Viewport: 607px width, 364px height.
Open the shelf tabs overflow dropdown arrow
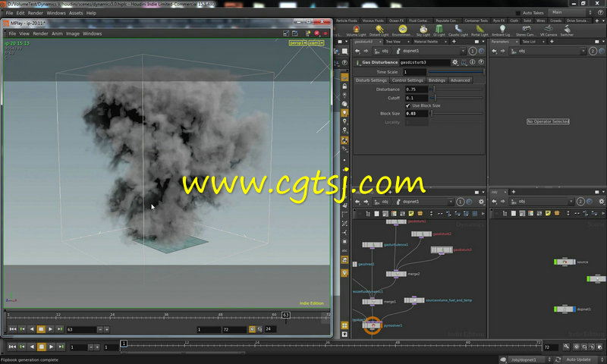602,20
